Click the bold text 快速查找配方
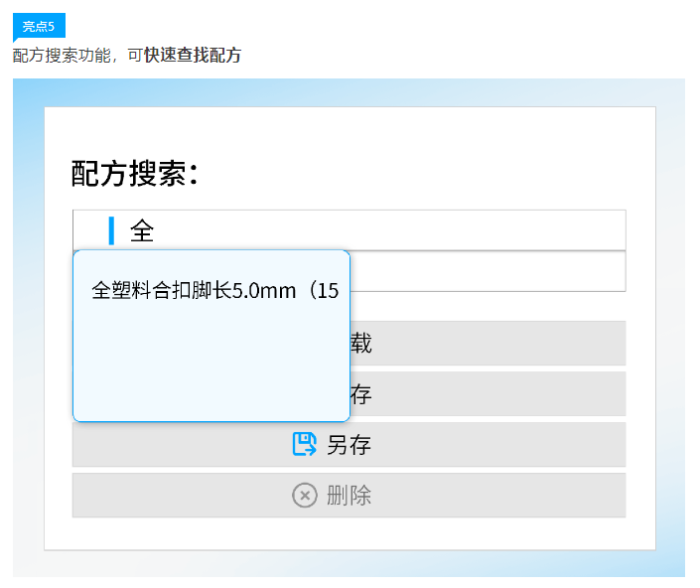700x588 pixels. point(193,56)
